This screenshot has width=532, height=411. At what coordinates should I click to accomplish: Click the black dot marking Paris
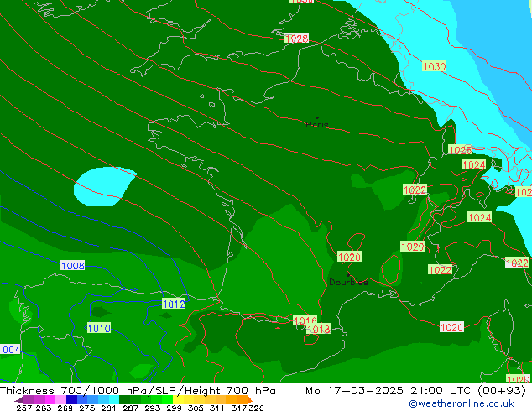click(316, 117)
